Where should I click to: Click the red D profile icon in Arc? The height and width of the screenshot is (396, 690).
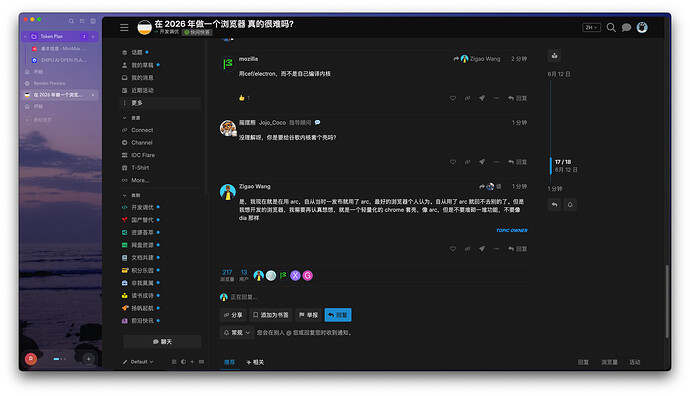pos(31,359)
